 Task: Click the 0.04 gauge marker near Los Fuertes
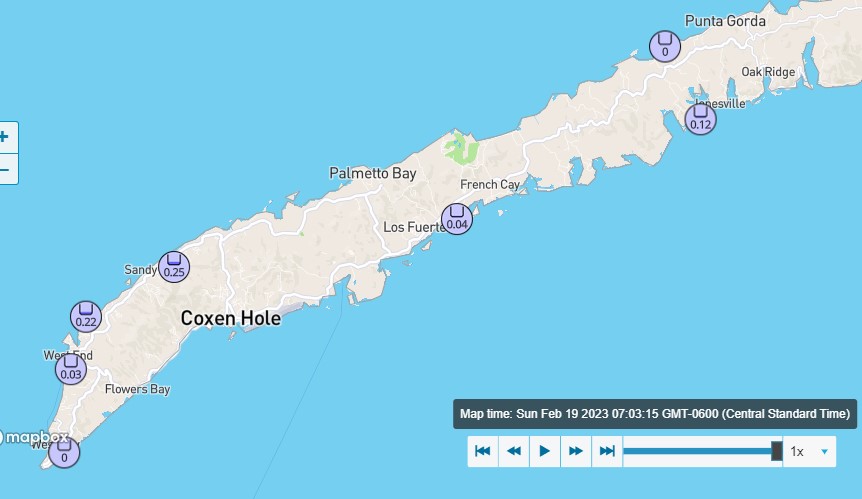pos(457,219)
